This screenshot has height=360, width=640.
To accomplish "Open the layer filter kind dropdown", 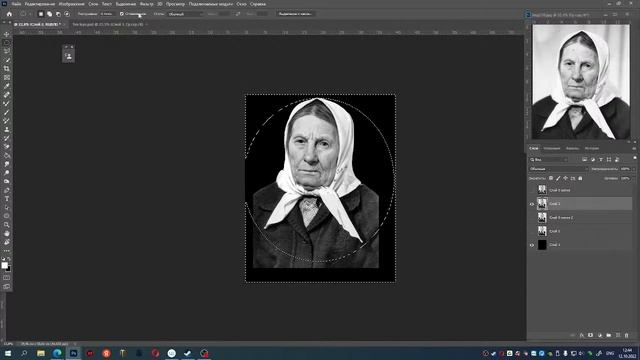I will tap(548, 160).
